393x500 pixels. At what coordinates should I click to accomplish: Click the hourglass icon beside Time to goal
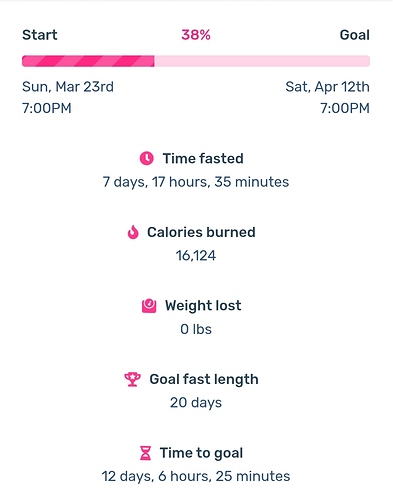145,453
